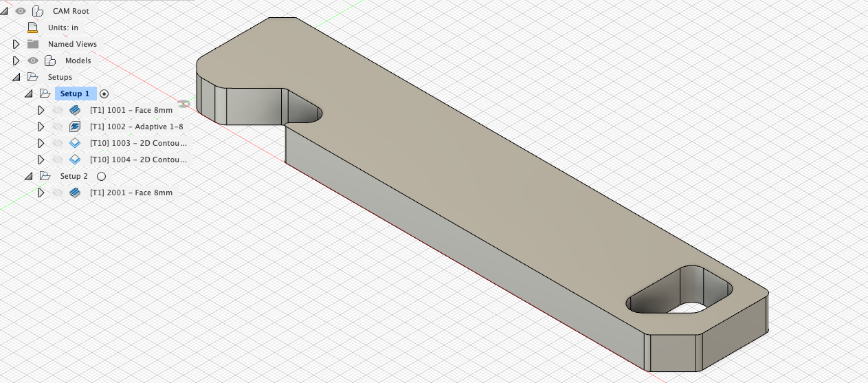Expand the Named Views node
Screen dimensions: 868x383
[x=16, y=44]
